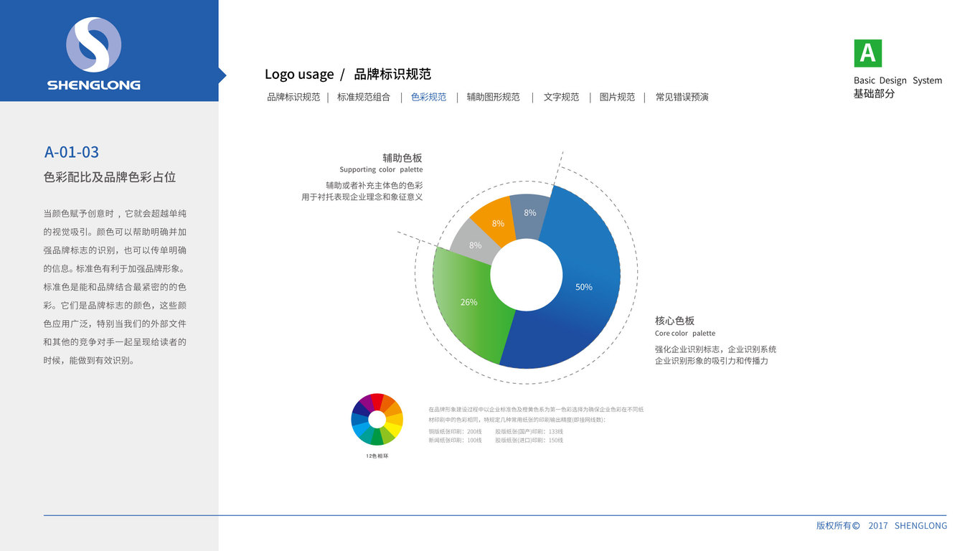Click the line '强化企业识别标志，企业识别系统'

(715, 349)
